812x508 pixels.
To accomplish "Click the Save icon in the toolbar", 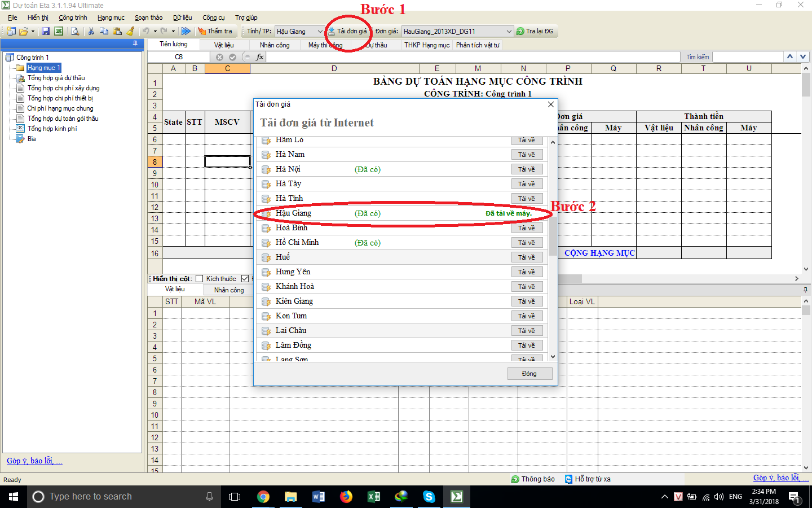I will 46,32.
